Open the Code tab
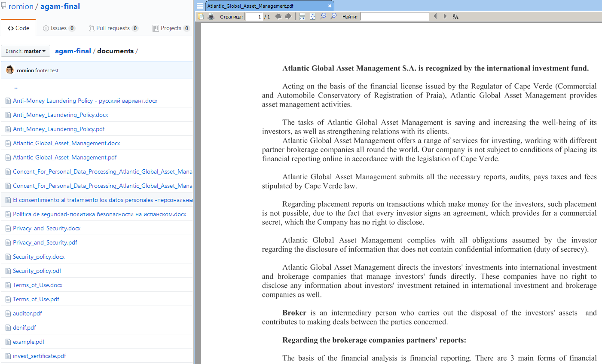The height and width of the screenshot is (364, 602). [x=18, y=28]
